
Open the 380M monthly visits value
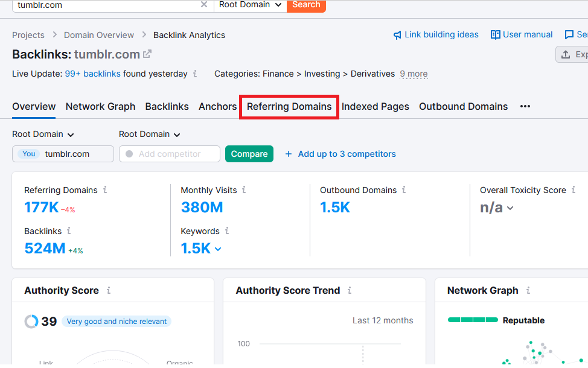(x=202, y=208)
